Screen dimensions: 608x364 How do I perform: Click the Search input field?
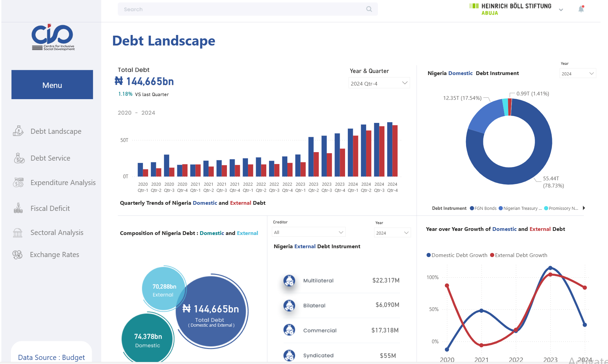(x=238, y=9)
